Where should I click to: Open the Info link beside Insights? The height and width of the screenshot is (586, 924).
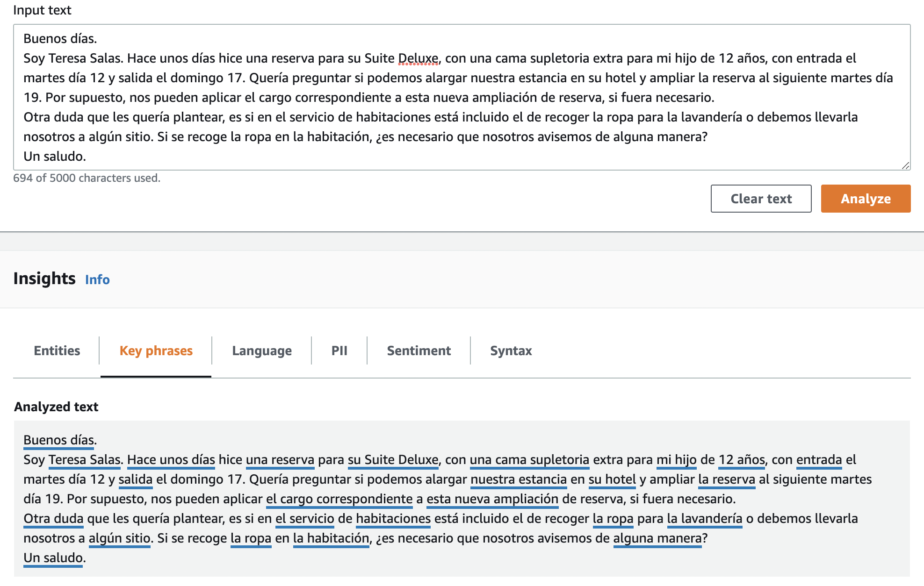pyautogui.click(x=97, y=279)
